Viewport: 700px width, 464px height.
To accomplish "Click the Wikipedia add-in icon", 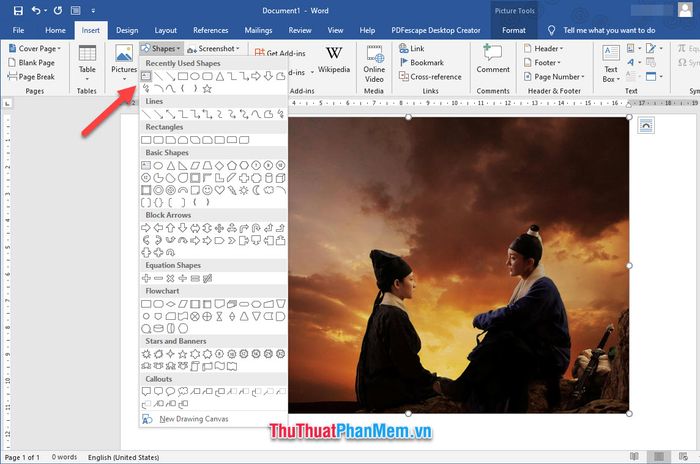I will 334,59.
